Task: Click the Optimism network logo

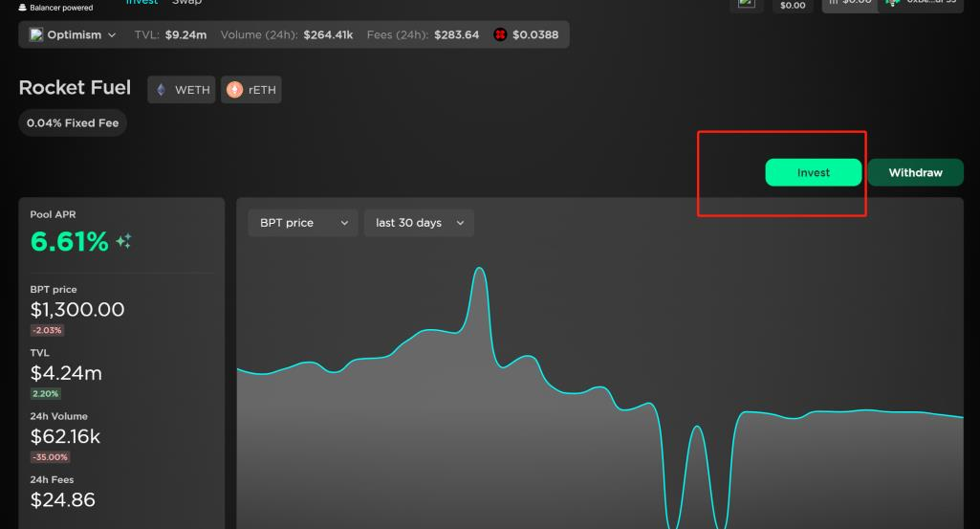Action: (36, 35)
